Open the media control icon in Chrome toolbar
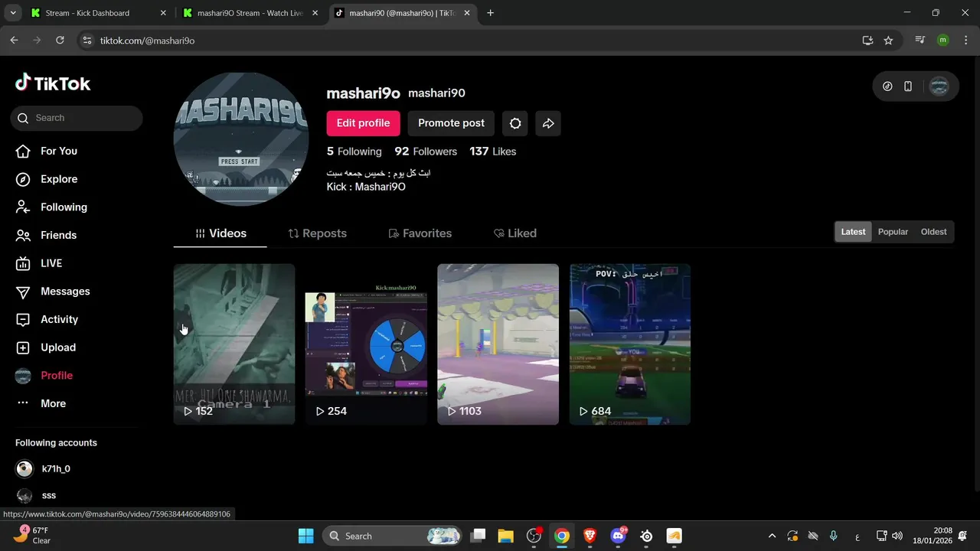The image size is (980, 551). tap(920, 41)
